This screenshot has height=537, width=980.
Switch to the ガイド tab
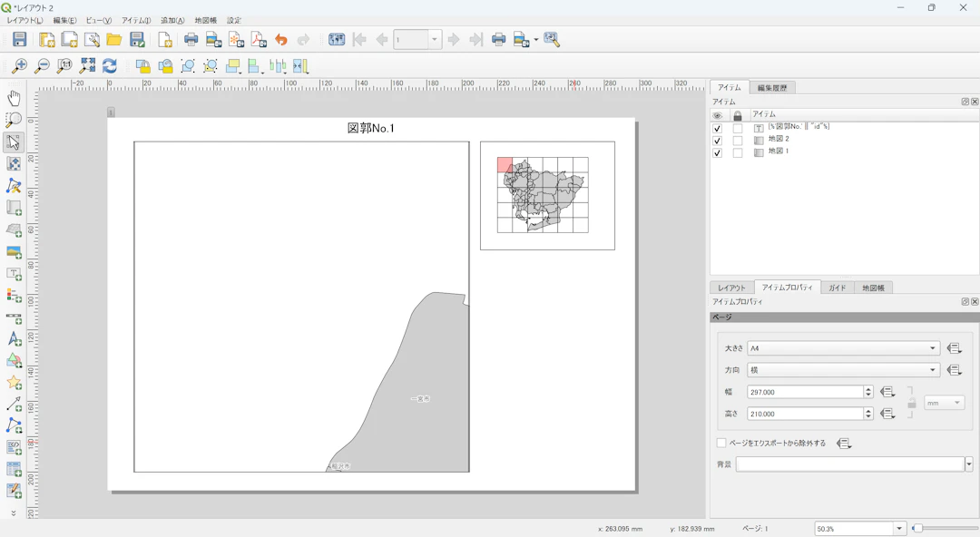point(837,288)
